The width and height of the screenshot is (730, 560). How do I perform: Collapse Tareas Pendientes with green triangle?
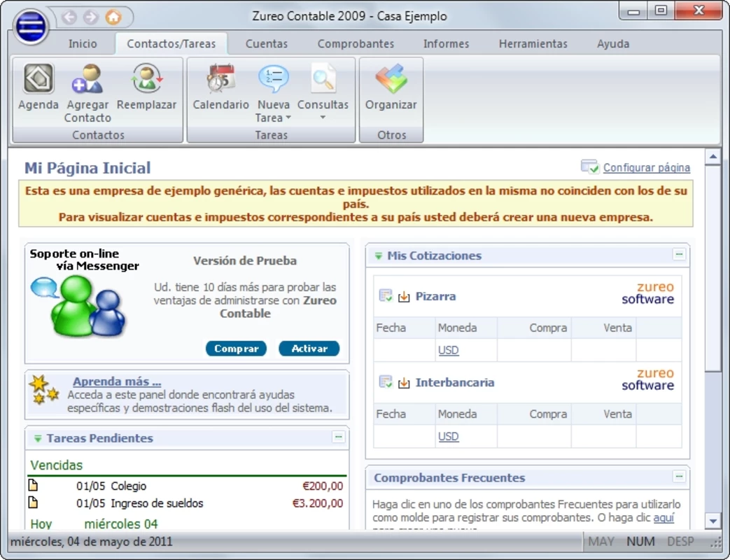pos(38,438)
